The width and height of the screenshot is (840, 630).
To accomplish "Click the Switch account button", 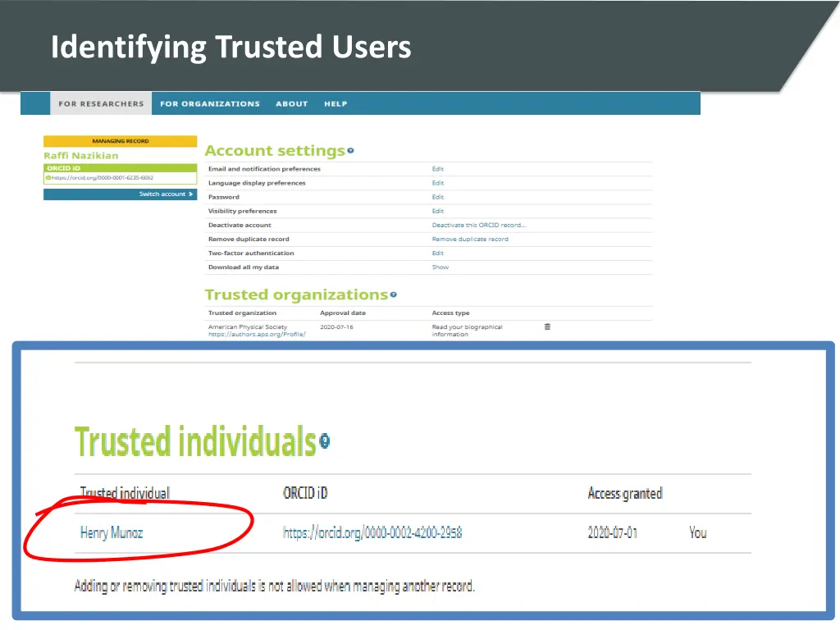I will coord(120,194).
